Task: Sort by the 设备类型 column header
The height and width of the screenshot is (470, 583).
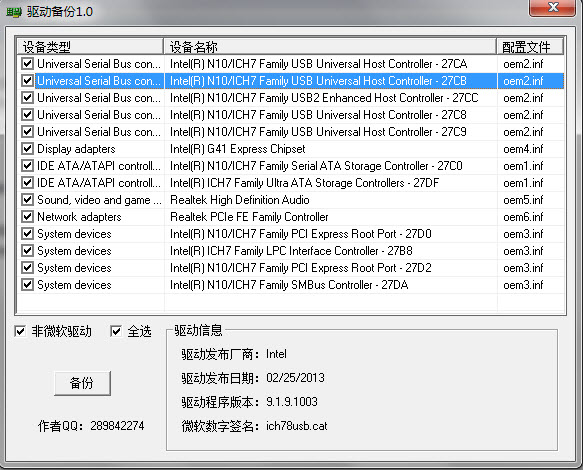Action: [x=90, y=46]
